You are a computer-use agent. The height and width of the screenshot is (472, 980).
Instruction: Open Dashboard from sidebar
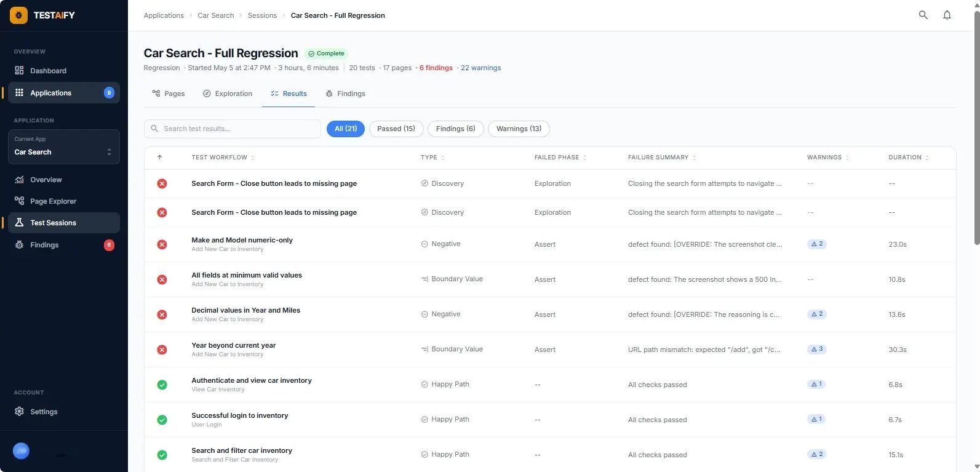63,71
